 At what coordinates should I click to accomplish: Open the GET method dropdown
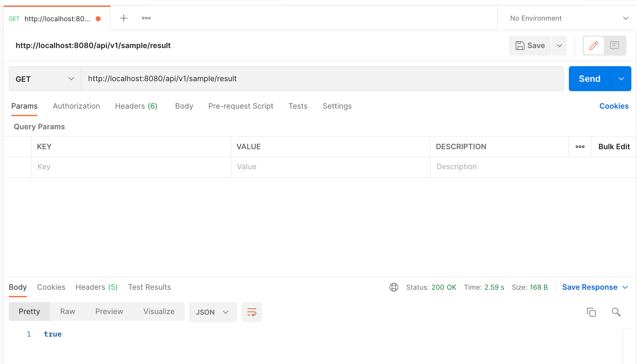[x=44, y=79]
